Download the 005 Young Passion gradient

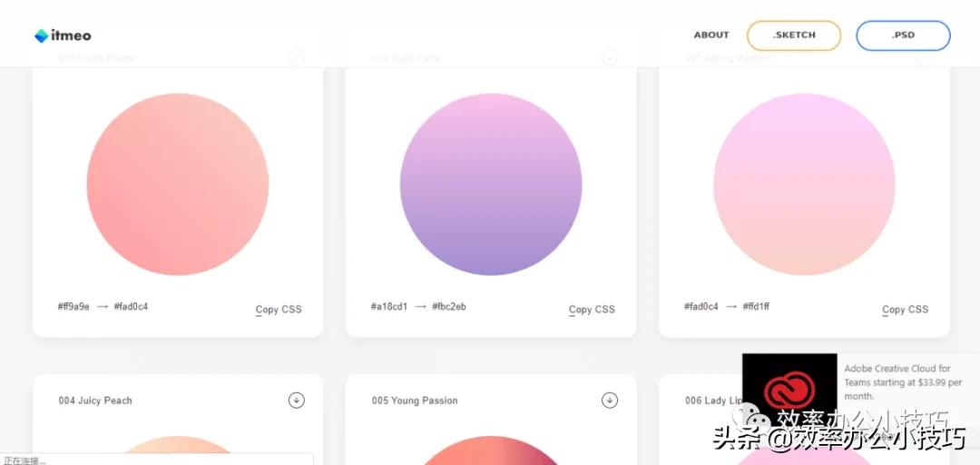610,400
